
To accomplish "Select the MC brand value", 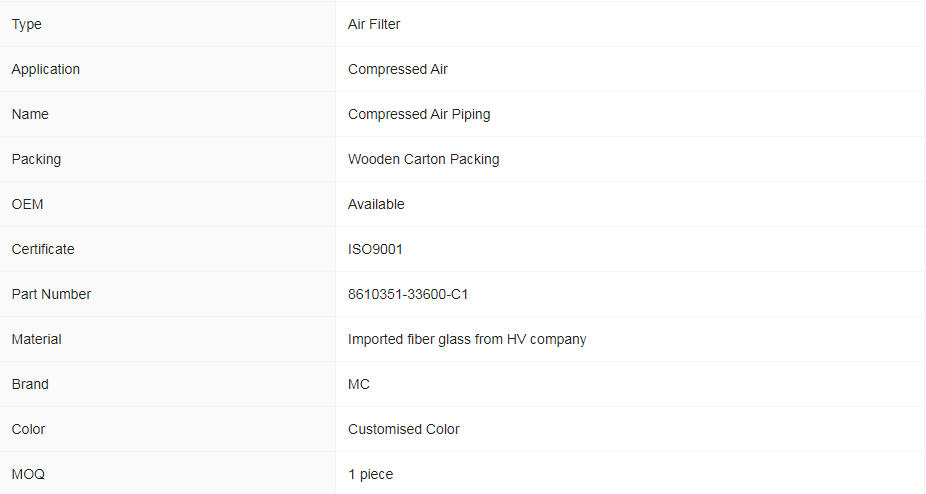I will (358, 384).
